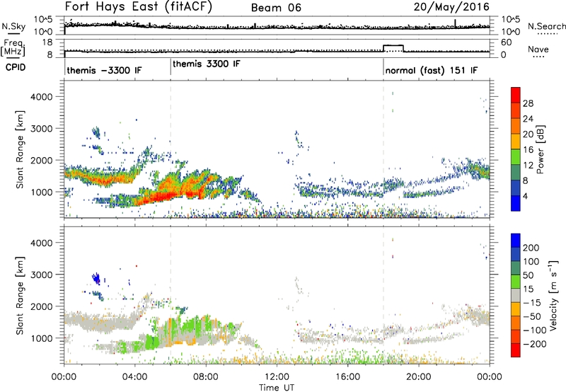Click the '04:00' time axis tick

tap(135, 377)
